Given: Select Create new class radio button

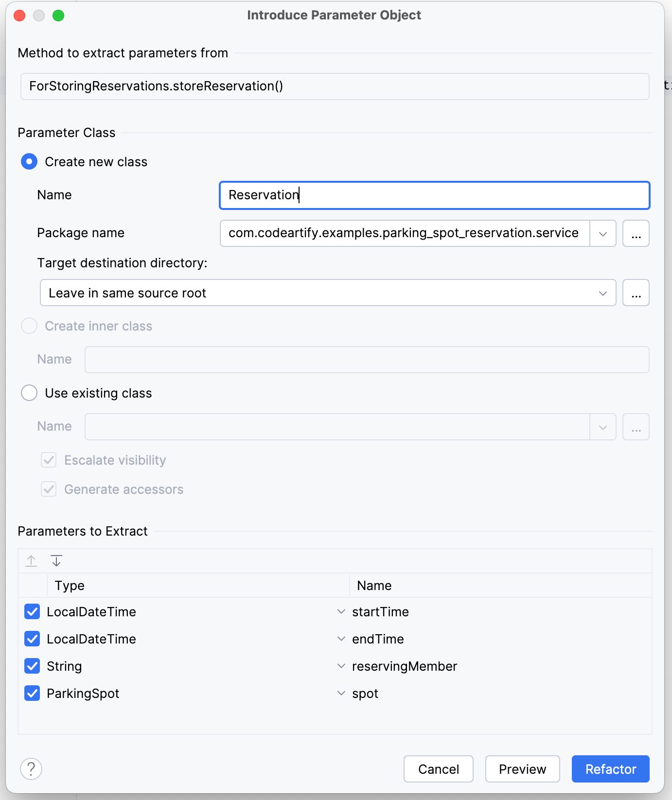Looking at the screenshot, I should (29, 161).
